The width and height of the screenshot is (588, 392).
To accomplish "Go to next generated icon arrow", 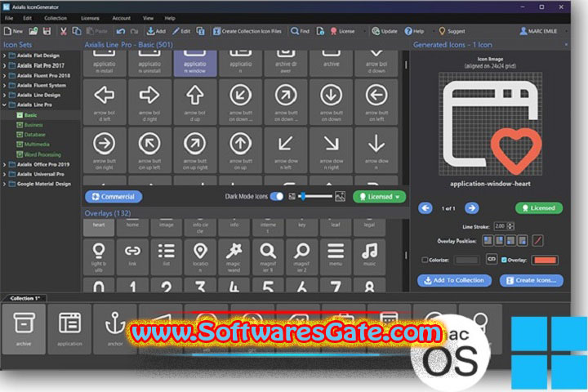I will 471,207.
